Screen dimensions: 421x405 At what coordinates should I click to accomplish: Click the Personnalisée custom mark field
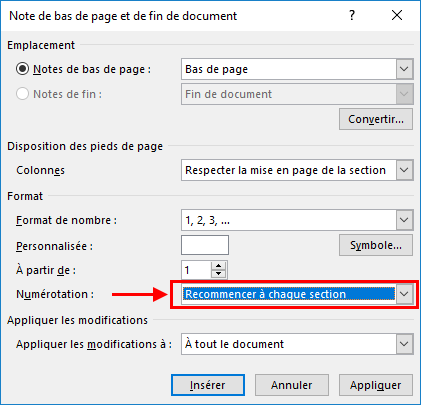(x=205, y=245)
